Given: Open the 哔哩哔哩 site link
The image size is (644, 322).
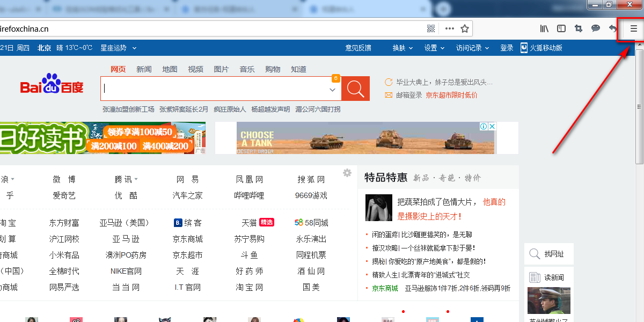Looking at the screenshot, I should pos(249,195).
